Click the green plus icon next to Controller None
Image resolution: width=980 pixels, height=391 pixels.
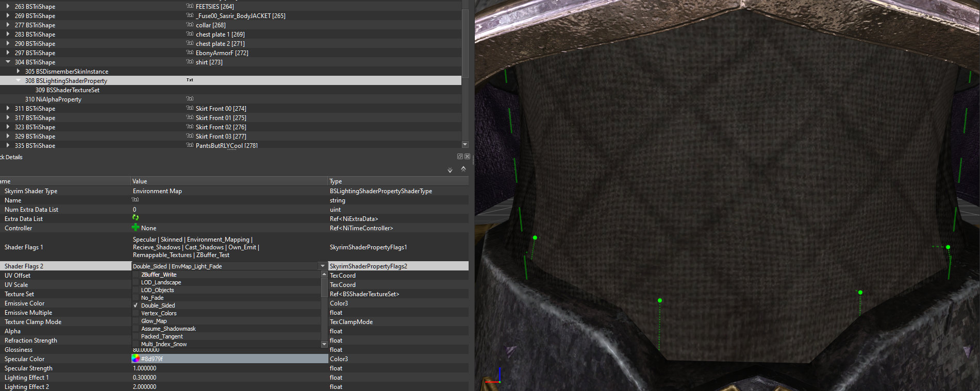136,227
